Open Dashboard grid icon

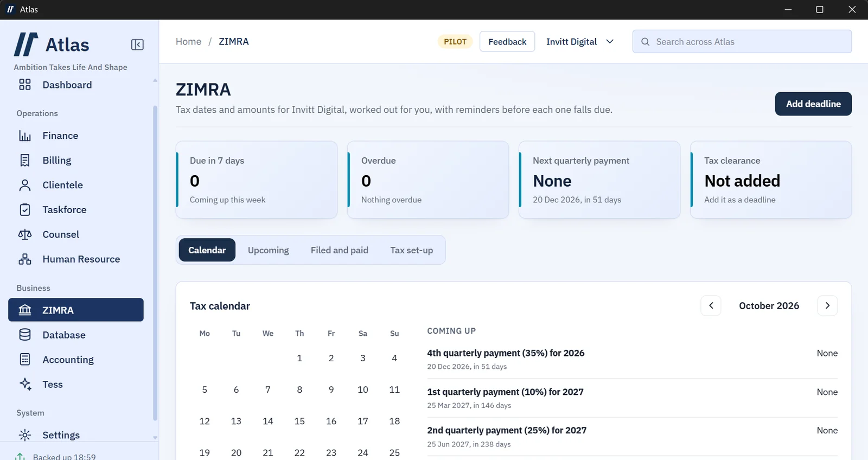pos(25,85)
